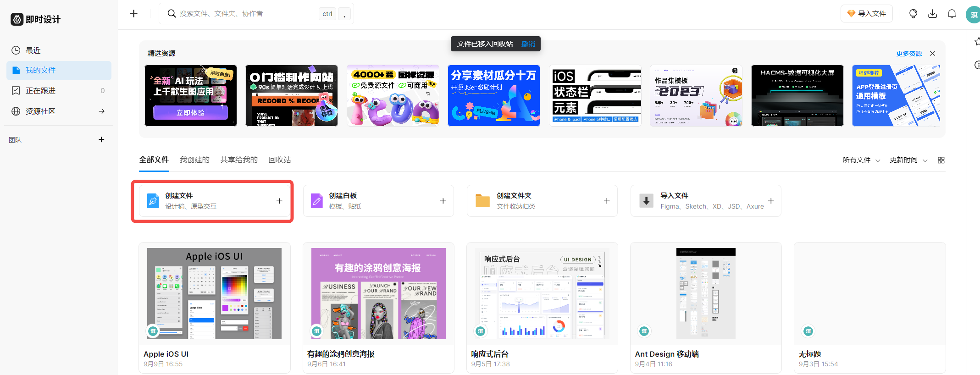Switch to the 全部文件 tab

click(x=154, y=160)
